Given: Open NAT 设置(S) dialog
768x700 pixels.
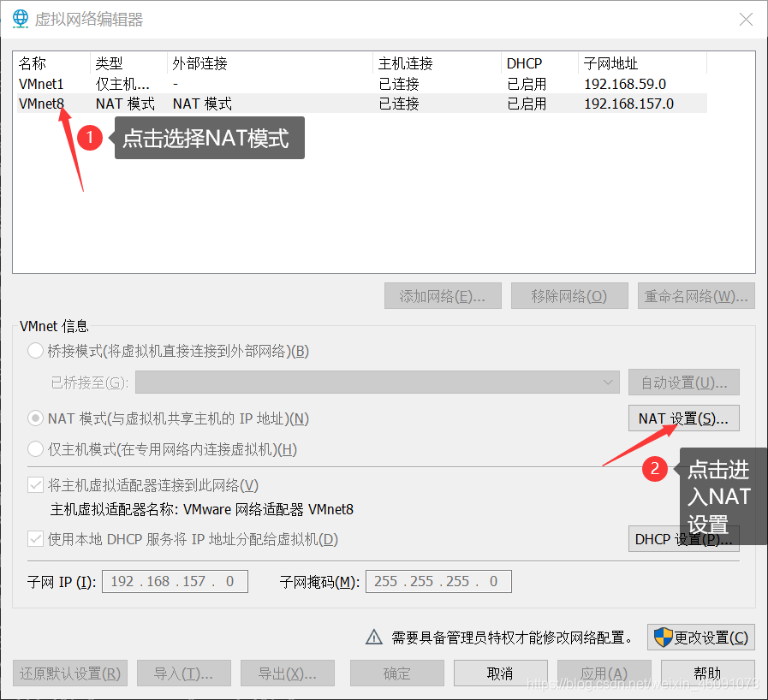Looking at the screenshot, I should coord(684,418).
